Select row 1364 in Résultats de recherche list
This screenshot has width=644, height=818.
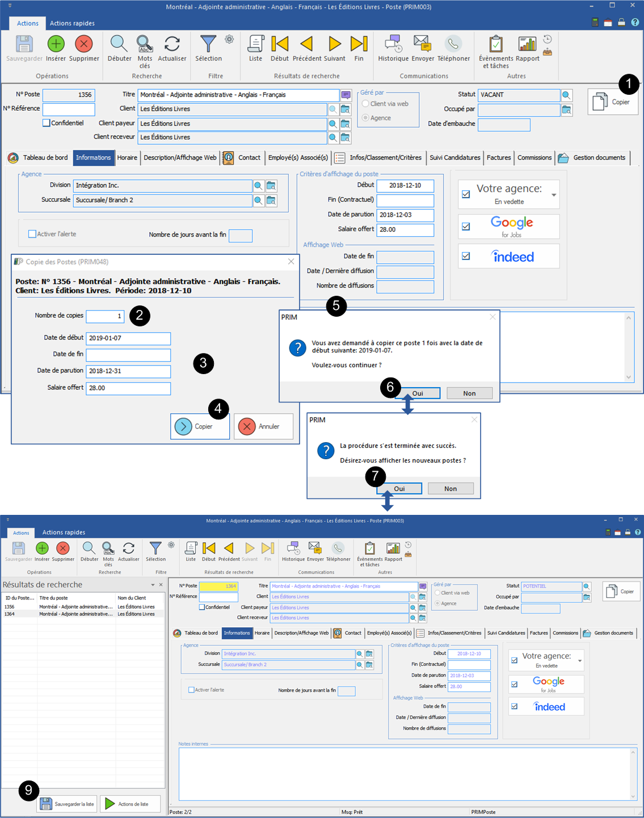[83, 614]
